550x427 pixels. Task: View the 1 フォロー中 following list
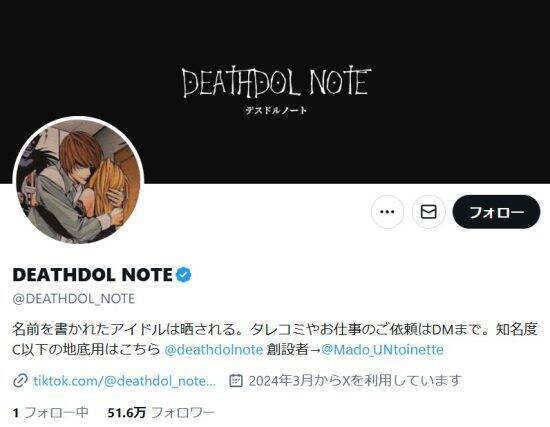(x=50, y=412)
